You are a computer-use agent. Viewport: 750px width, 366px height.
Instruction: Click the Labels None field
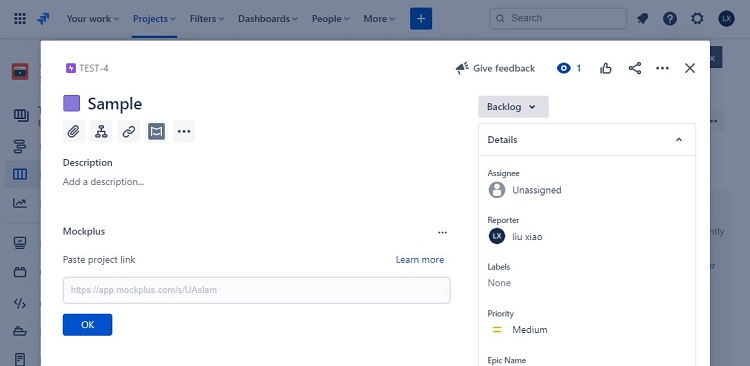point(499,283)
